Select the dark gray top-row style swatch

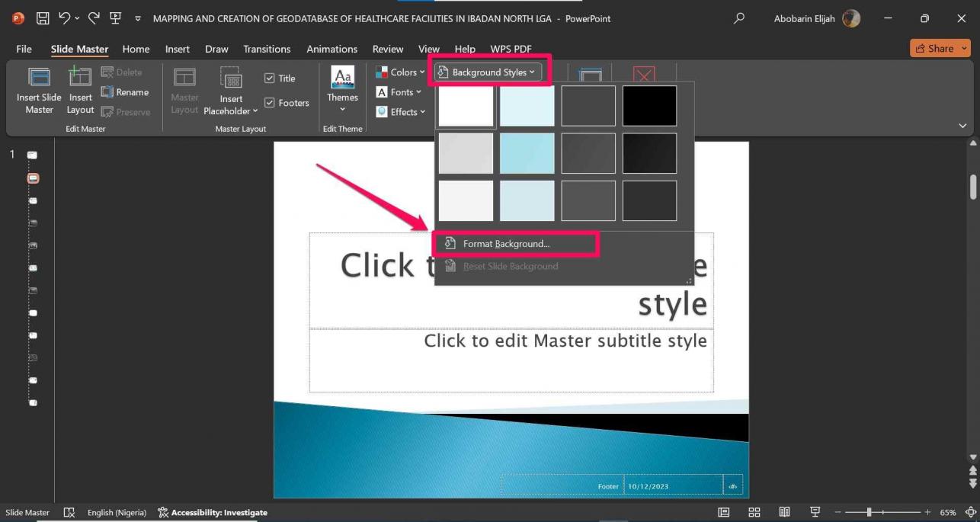tap(588, 106)
